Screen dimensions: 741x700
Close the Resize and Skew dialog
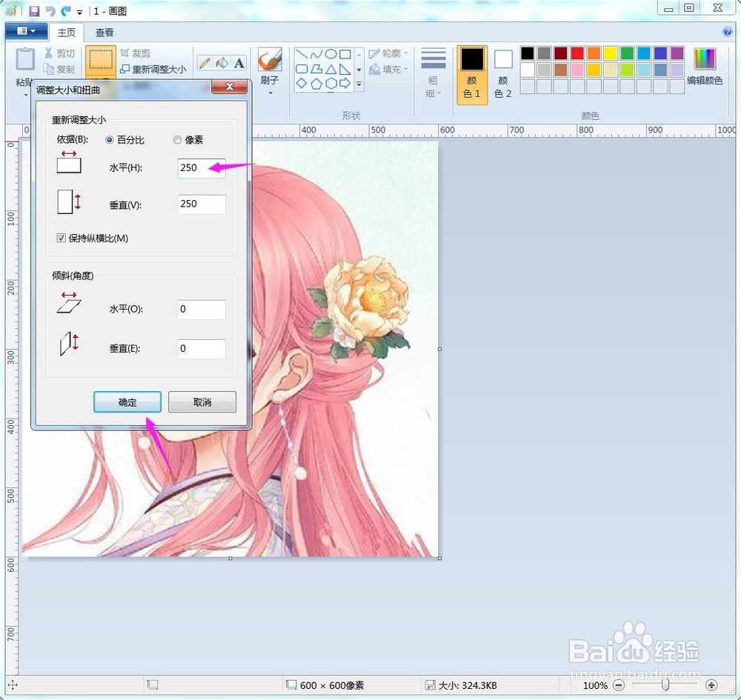(229, 87)
